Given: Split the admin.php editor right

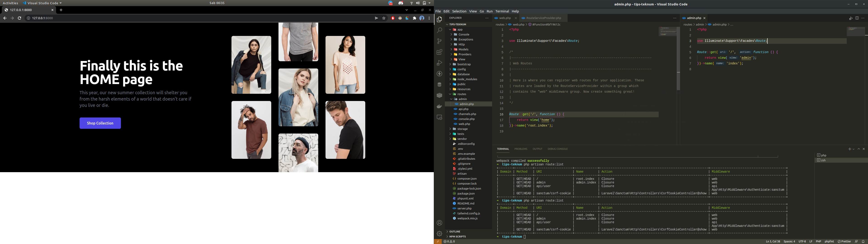Looking at the screenshot, I should [x=857, y=18].
